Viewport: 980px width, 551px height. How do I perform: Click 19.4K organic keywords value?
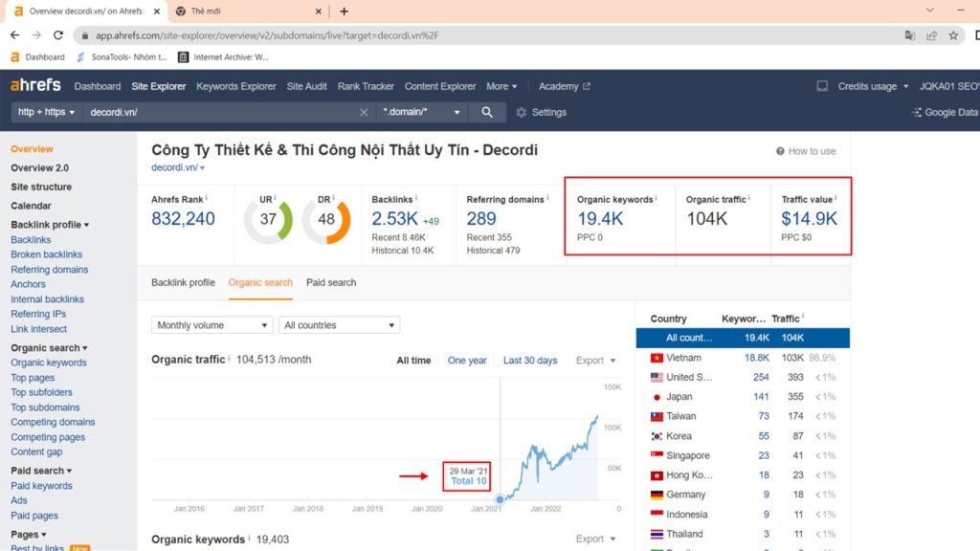tap(600, 219)
